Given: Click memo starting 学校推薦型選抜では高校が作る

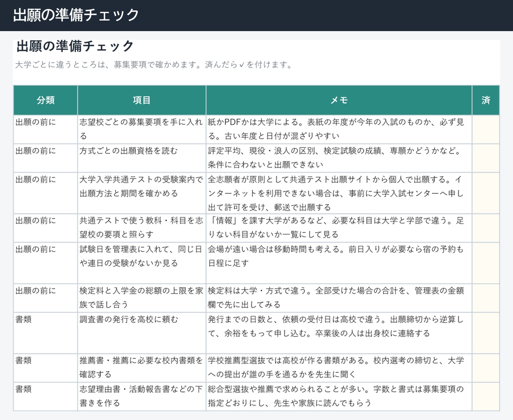Looking at the screenshot, I should (x=339, y=368).
